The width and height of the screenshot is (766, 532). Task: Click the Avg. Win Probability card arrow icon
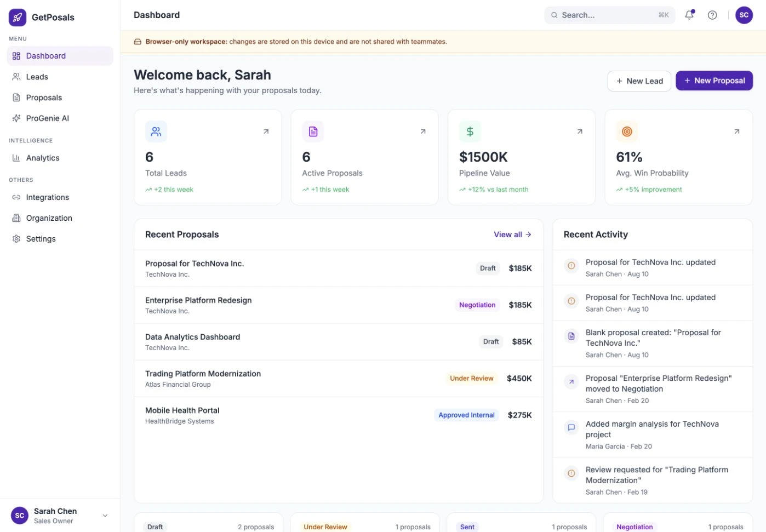pyautogui.click(x=737, y=131)
